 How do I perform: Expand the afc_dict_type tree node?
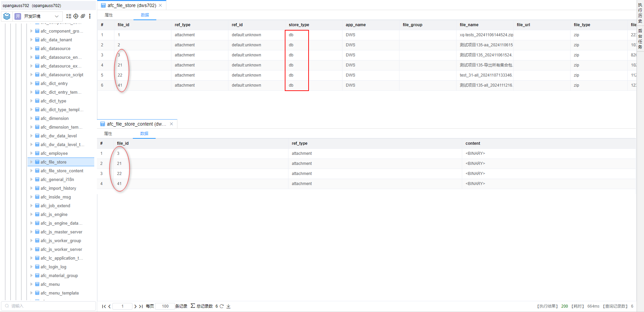click(x=32, y=101)
